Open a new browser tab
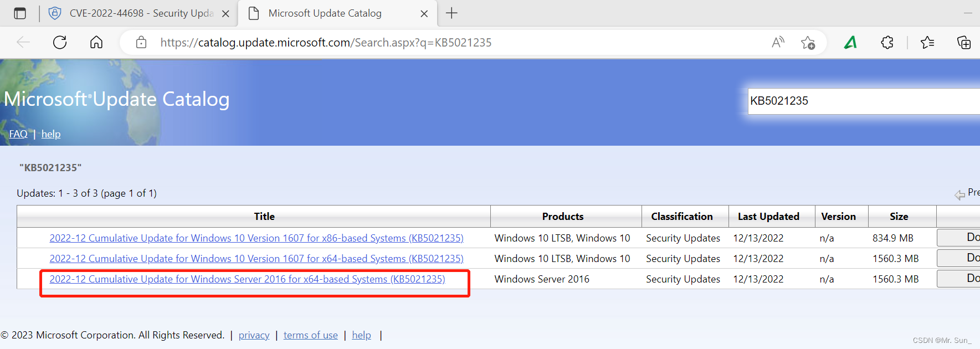The image size is (980, 349). pos(451,13)
